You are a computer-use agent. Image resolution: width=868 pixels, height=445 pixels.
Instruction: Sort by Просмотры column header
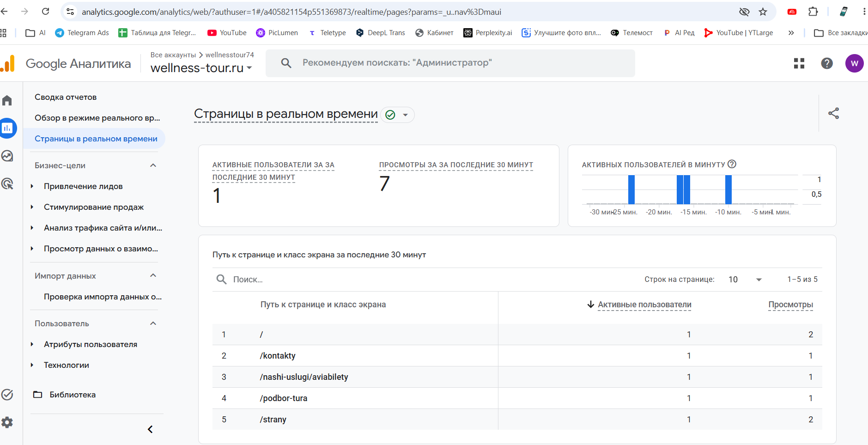[790, 305]
